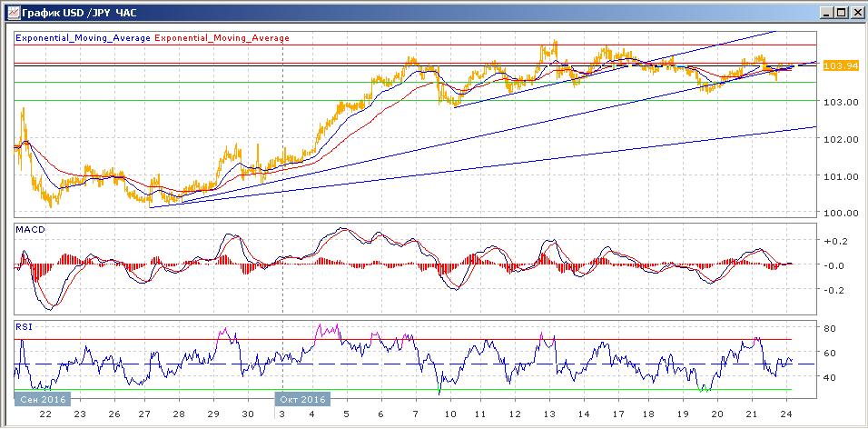
Task: Click the 40 level on RSI scale
Action: pyautogui.click(x=832, y=377)
